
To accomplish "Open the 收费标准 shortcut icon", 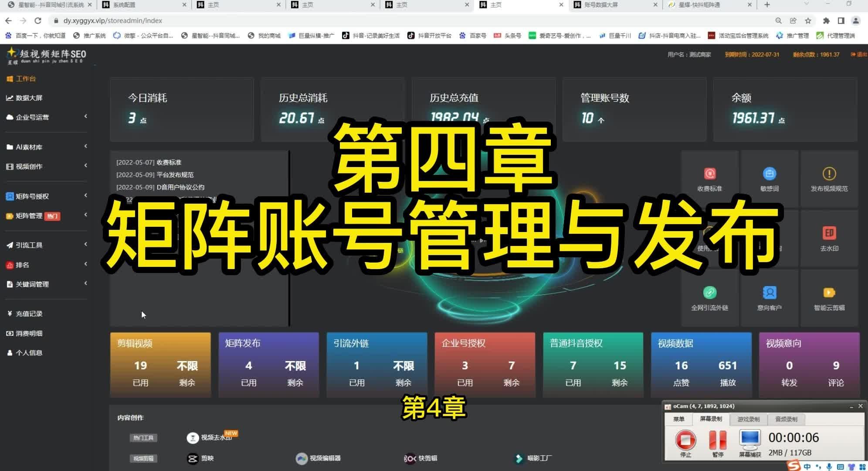I will click(x=709, y=174).
